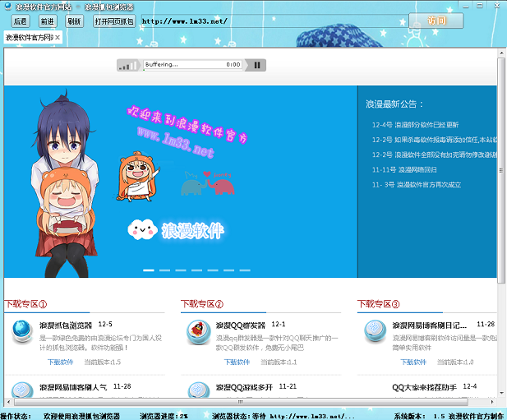This screenshot has height=420, width=507.
Task: Select the second banner slide indicator
Action: pyautogui.click(x=164, y=270)
